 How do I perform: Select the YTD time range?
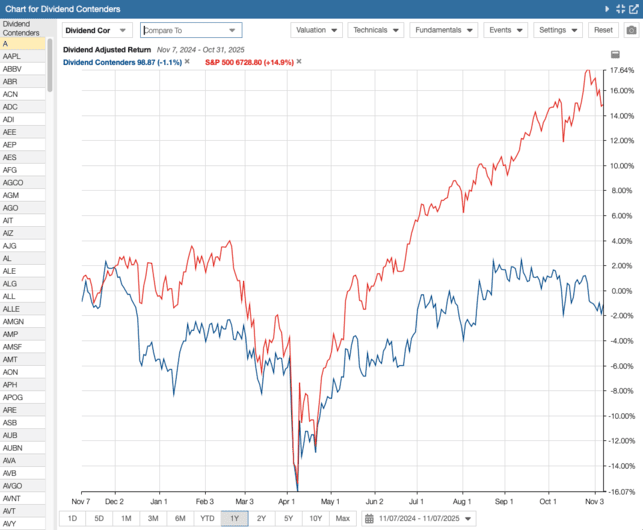click(x=207, y=518)
